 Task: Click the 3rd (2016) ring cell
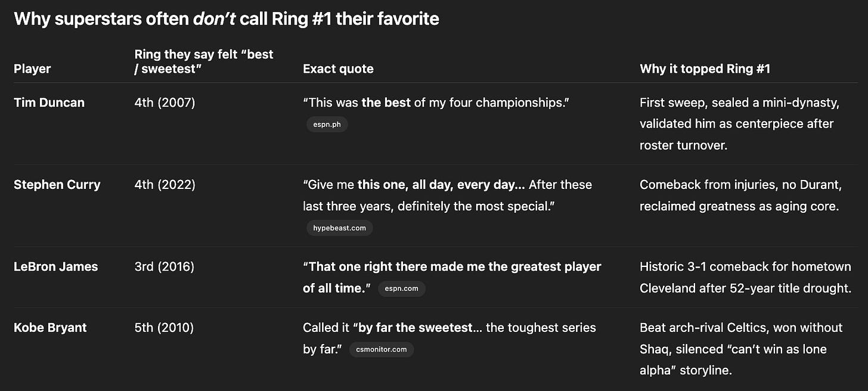(165, 266)
